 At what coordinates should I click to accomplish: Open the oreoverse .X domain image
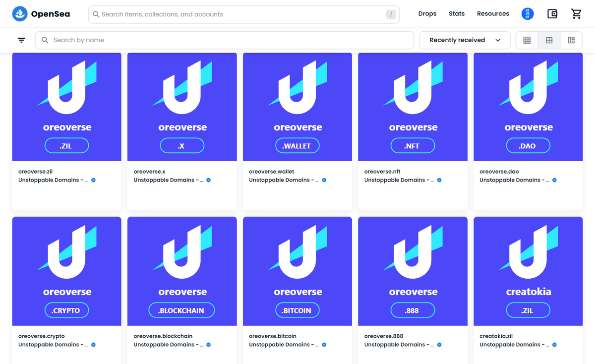182,107
